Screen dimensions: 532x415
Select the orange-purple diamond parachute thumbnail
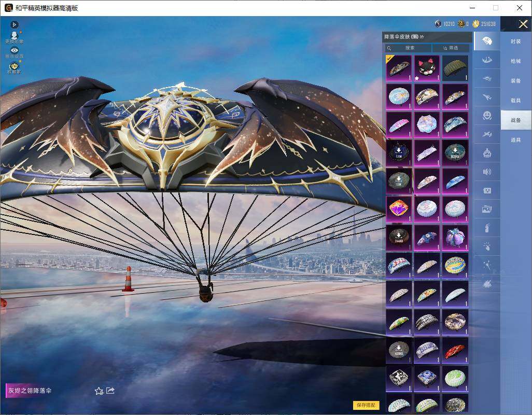pos(399,209)
